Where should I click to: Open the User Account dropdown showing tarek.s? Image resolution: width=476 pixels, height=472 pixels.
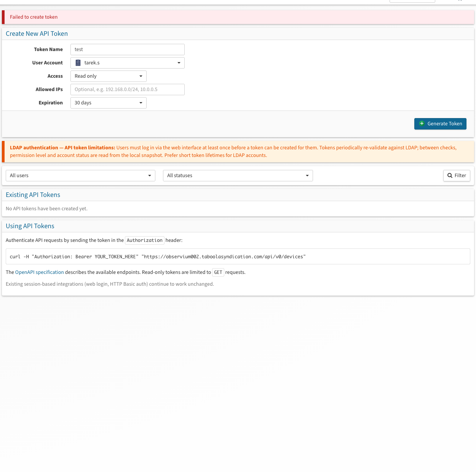[x=127, y=63]
